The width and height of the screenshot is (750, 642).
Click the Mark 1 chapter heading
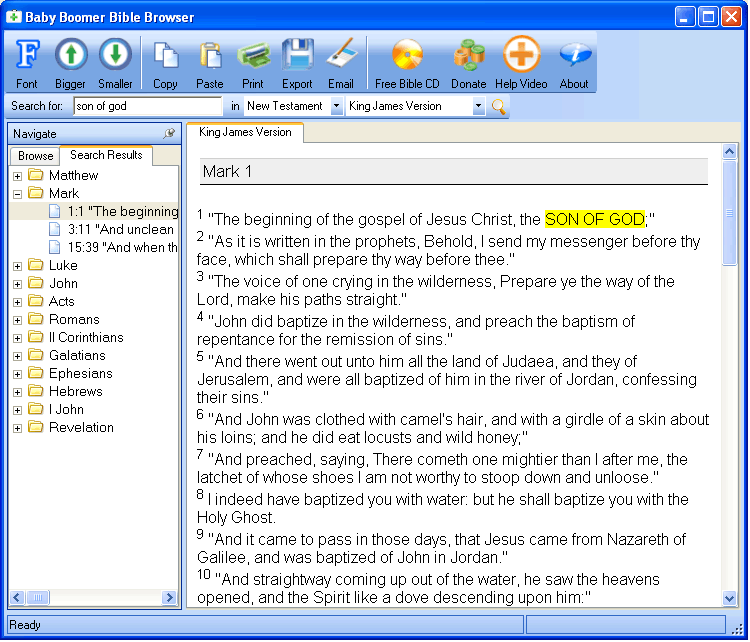(x=227, y=171)
